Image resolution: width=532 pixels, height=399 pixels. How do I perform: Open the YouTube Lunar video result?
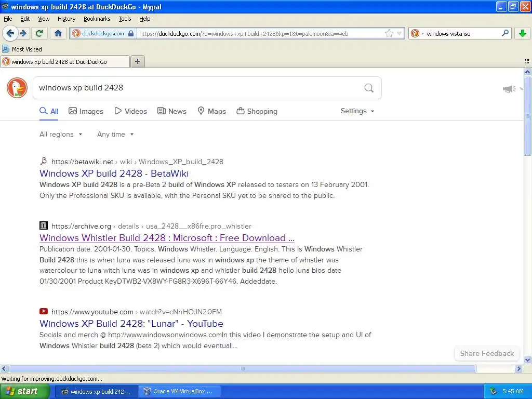[131, 324]
